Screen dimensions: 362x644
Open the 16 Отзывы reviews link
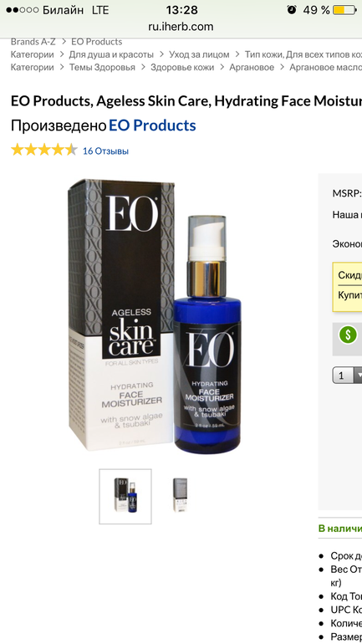coord(105,151)
